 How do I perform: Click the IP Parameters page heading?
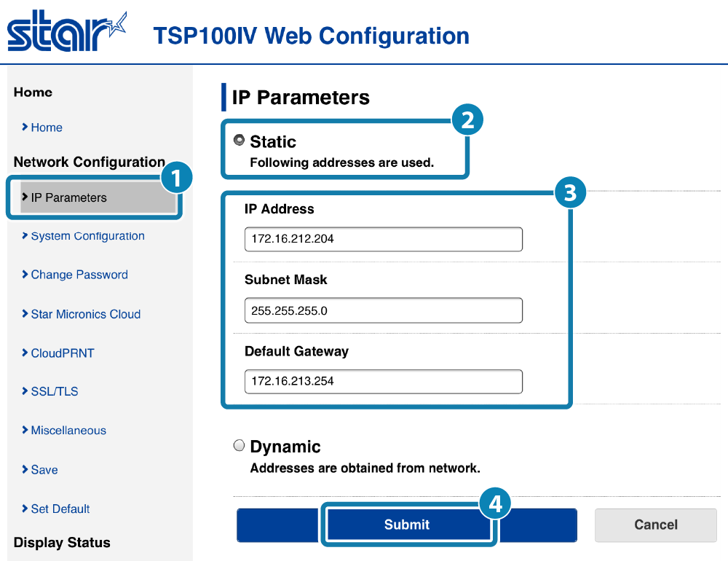coord(301,98)
